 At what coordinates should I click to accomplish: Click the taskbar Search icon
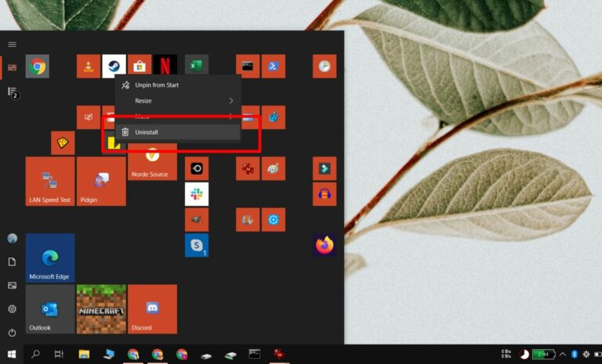[35, 355]
